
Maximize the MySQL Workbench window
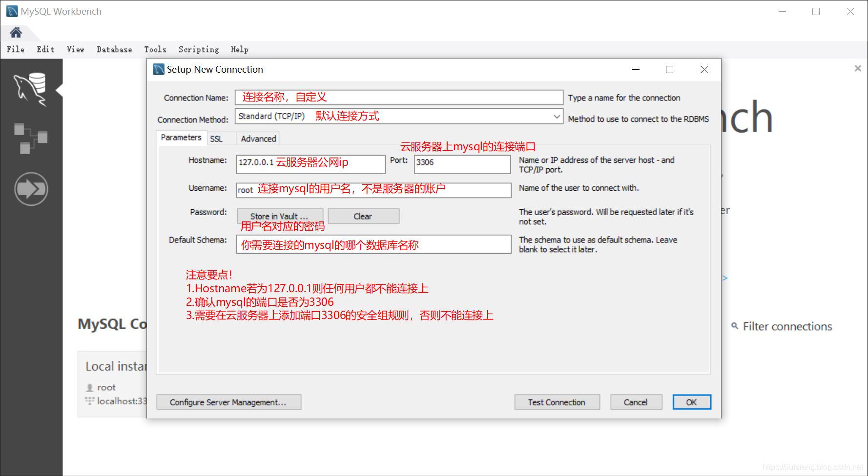coord(816,11)
